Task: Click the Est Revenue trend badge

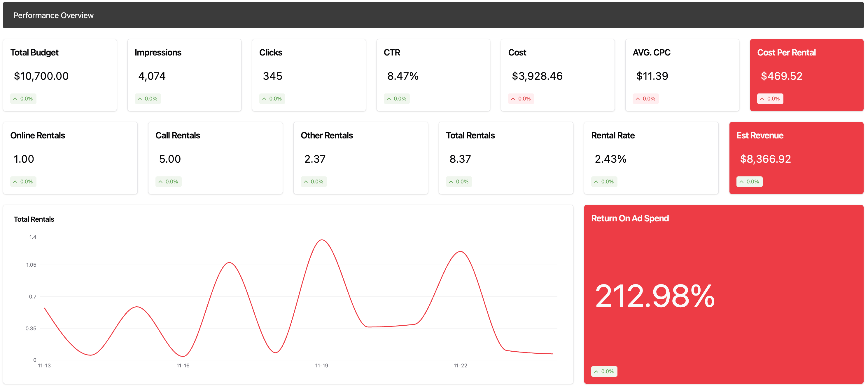Action: (x=749, y=182)
